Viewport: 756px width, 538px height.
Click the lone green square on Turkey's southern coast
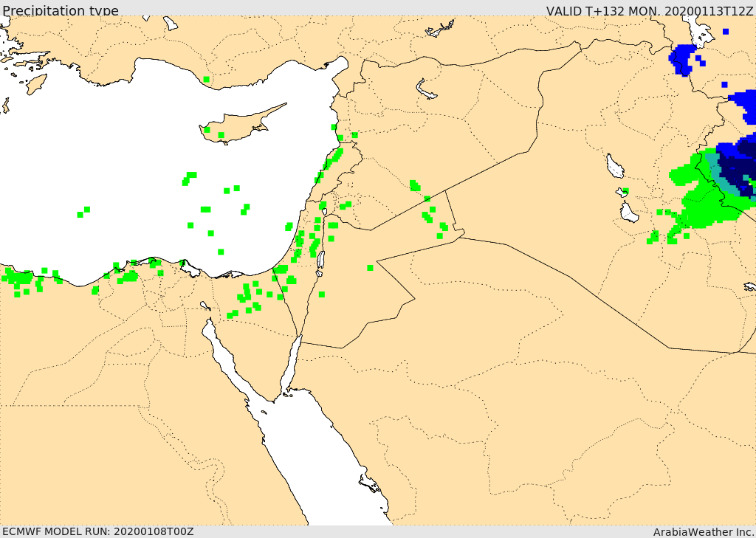pyautogui.click(x=206, y=79)
